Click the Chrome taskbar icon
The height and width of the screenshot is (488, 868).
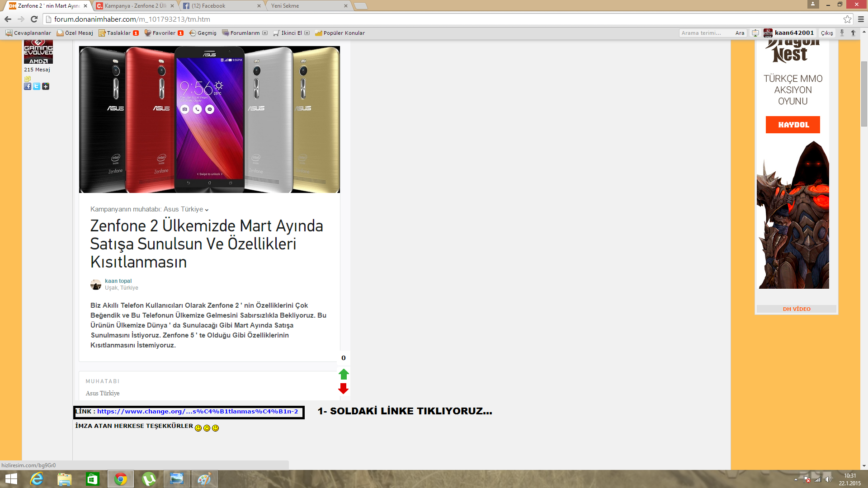coord(121,479)
